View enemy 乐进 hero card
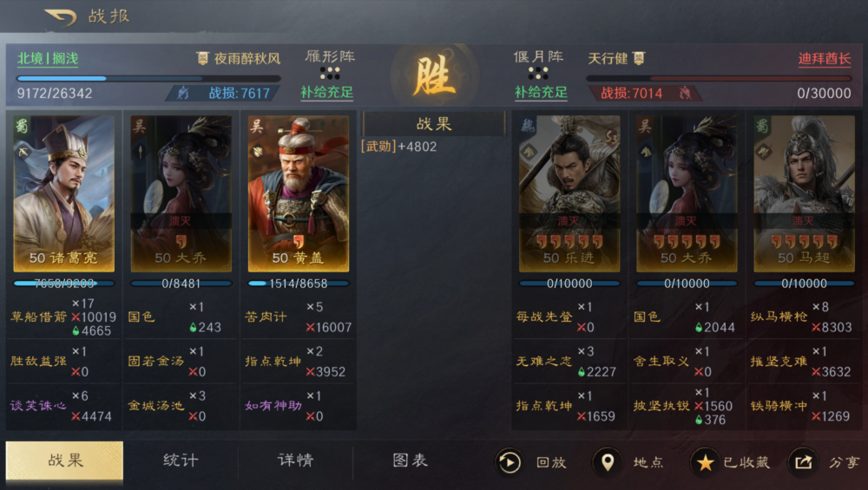Viewport: 868px width, 490px height. pyautogui.click(x=569, y=193)
